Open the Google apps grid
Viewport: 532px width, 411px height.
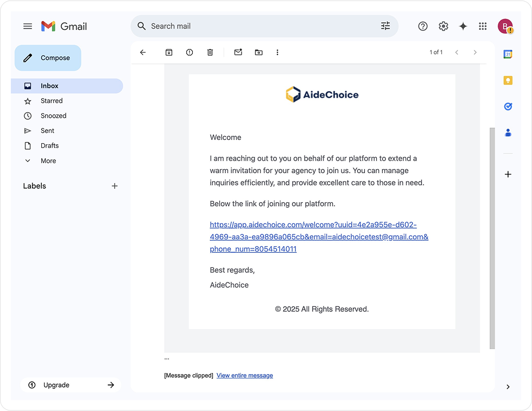point(483,26)
